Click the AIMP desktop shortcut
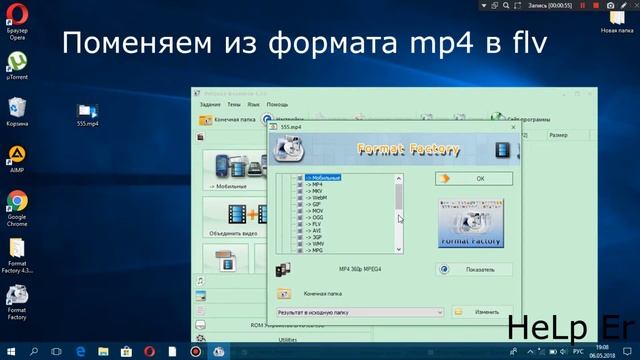The width and height of the screenshot is (640, 360). [x=17, y=159]
